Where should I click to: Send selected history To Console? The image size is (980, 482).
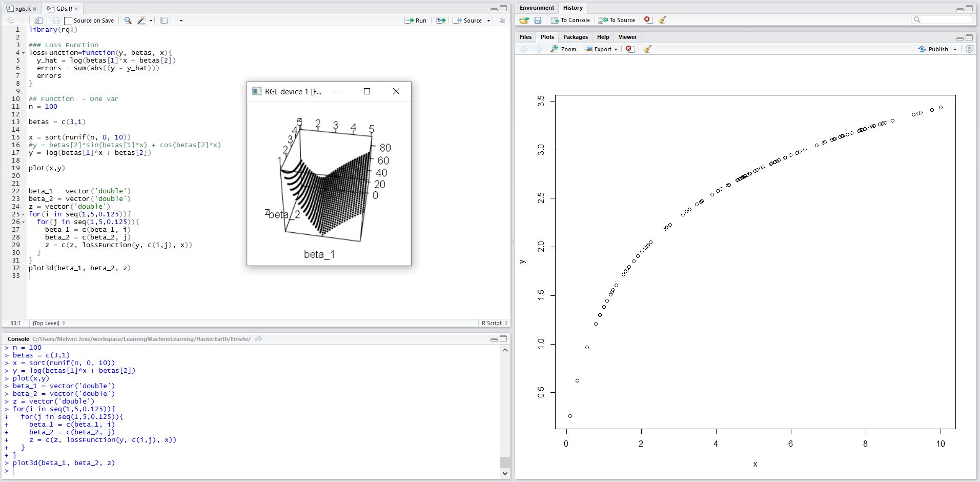click(x=570, y=20)
